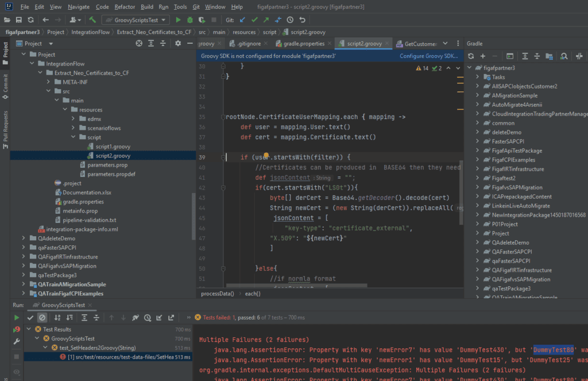The height and width of the screenshot is (381, 588).
Task: Start debugging with the bug icon
Action: [x=190, y=20]
